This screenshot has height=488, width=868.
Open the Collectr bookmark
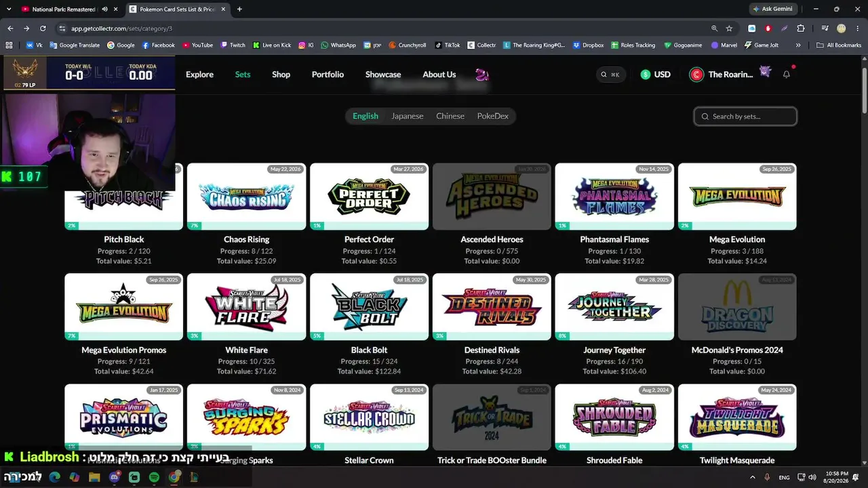(x=481, y=45)
